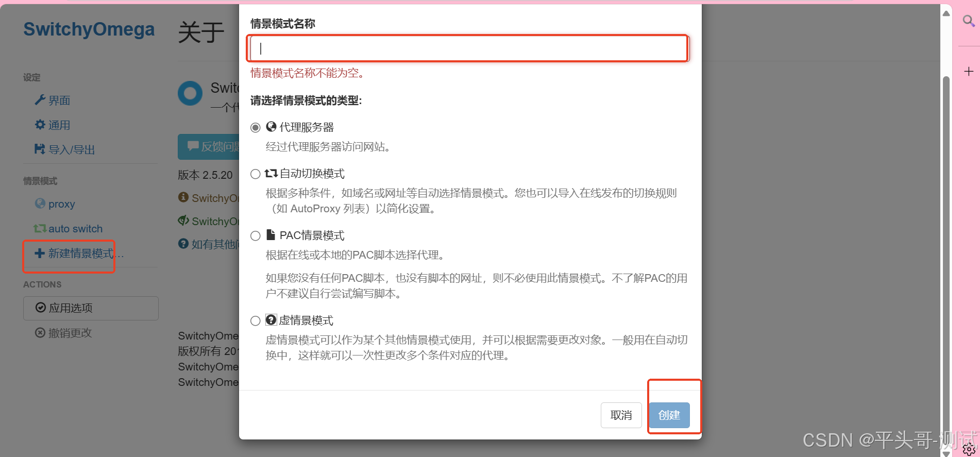This screenshot has width=980, height=457.
Task: Click the profile name input field
Action: click(x=469, y=48)
